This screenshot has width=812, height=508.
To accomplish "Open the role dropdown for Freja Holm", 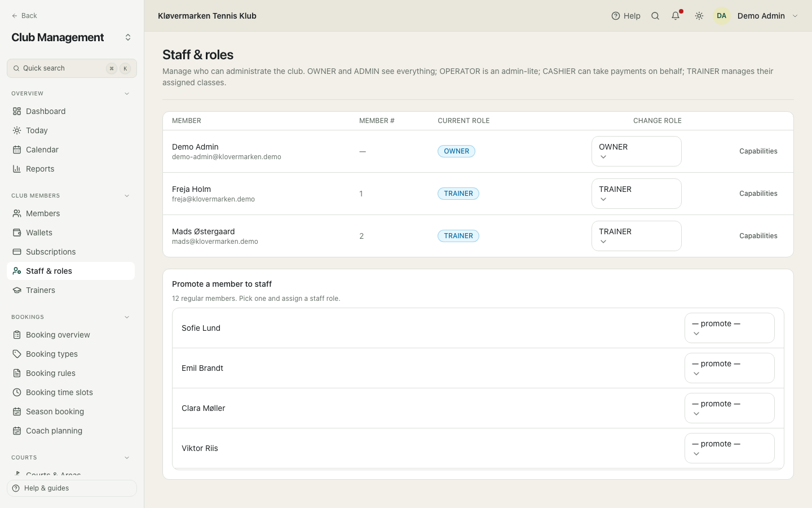I will pyautogui.click(x=637, y=194).
